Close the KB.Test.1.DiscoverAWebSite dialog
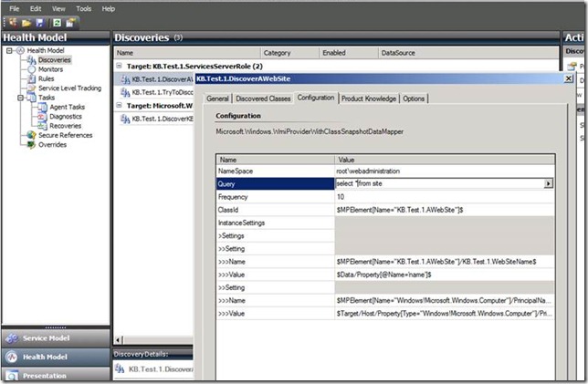The height and width of the screenshot is (384, 588). coord(569,78)
